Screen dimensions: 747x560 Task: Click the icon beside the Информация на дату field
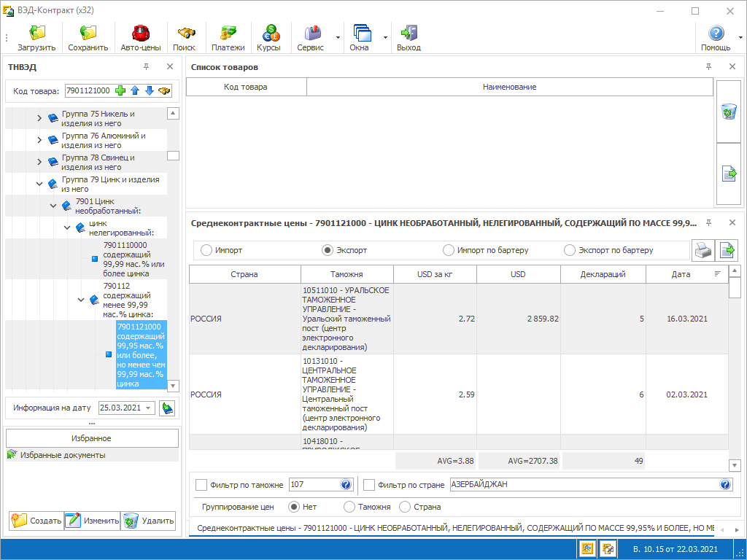point(167,408)
